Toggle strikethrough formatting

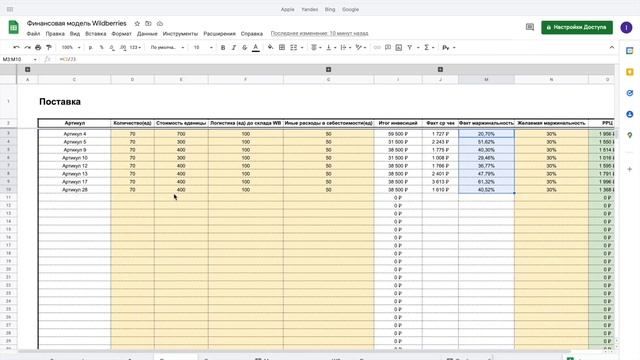244,47
